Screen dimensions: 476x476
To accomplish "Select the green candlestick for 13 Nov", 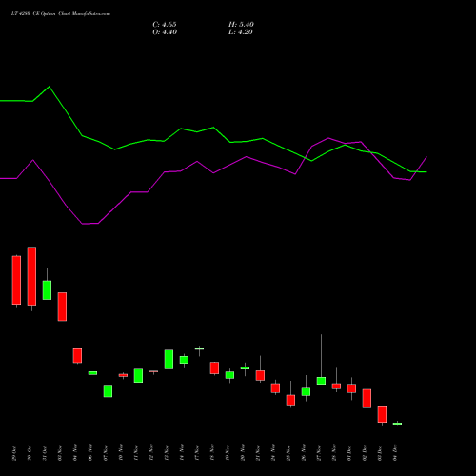I will coord(169,359).
